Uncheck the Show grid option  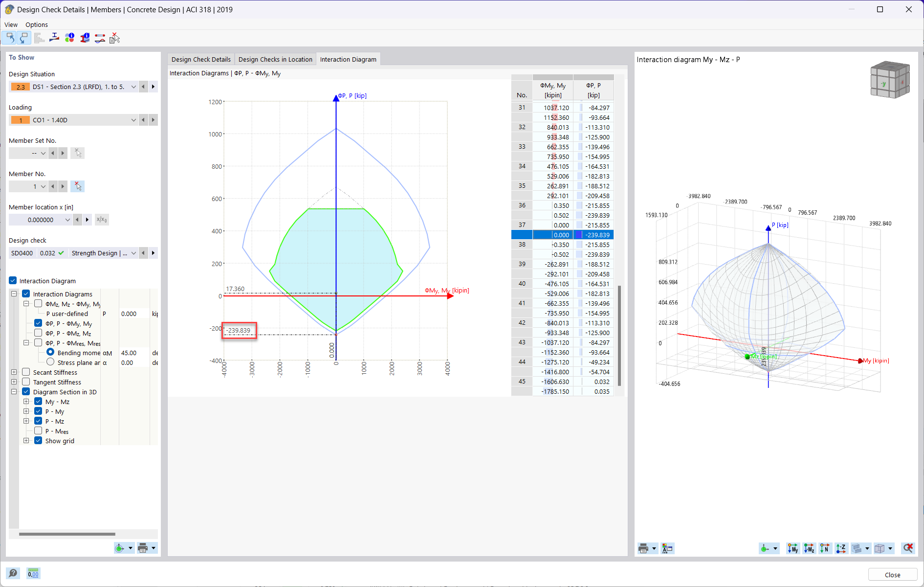click(x=38, y=441)
